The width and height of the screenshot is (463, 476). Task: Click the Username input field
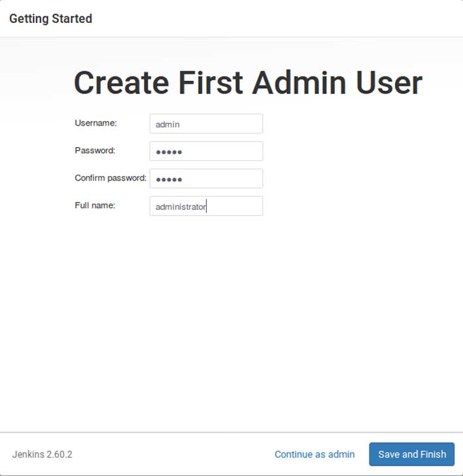point(206,124)
